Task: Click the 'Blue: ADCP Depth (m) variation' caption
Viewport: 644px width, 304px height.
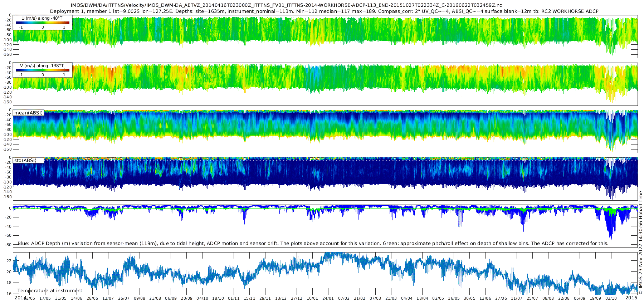Action: click(313, 244)
